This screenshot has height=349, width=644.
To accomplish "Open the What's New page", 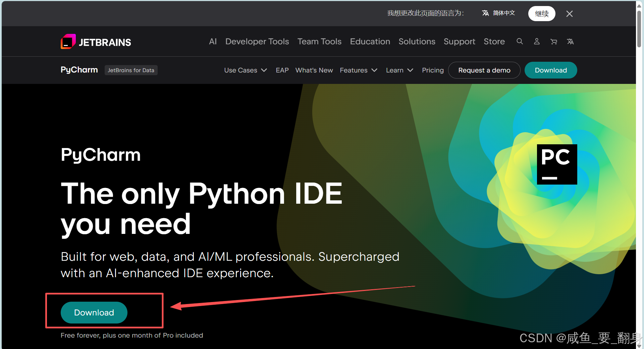I will (314, 70).
